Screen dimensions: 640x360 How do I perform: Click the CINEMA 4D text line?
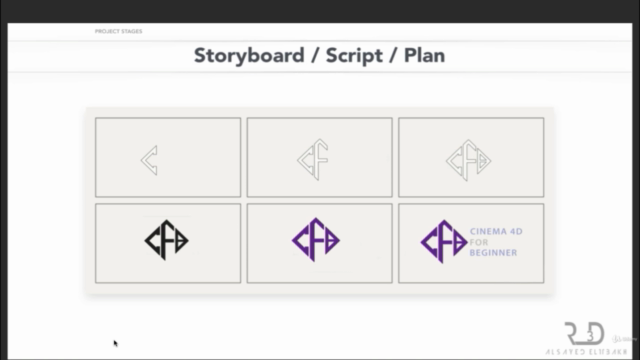pos(496,231)
